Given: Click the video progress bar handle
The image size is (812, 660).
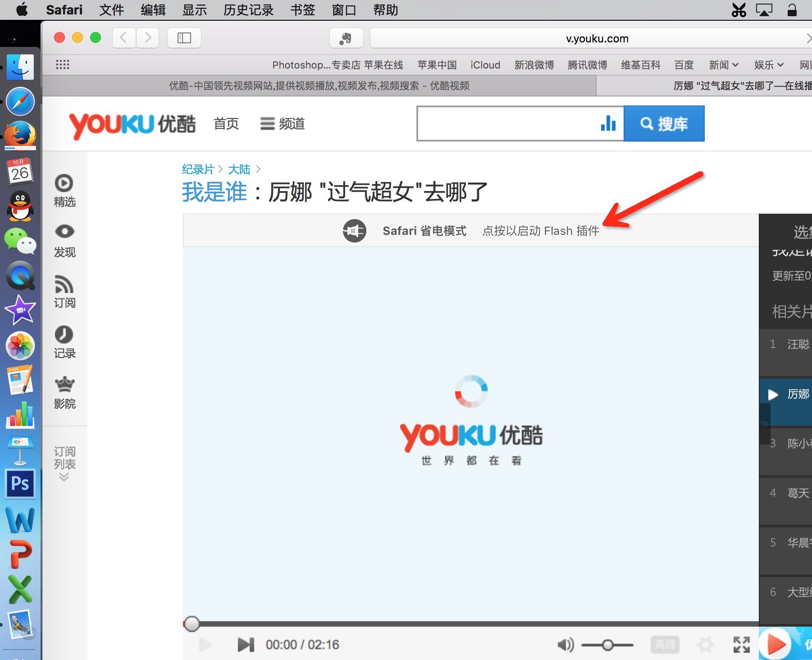Looking at the screenshot, I should pos(192,624).
